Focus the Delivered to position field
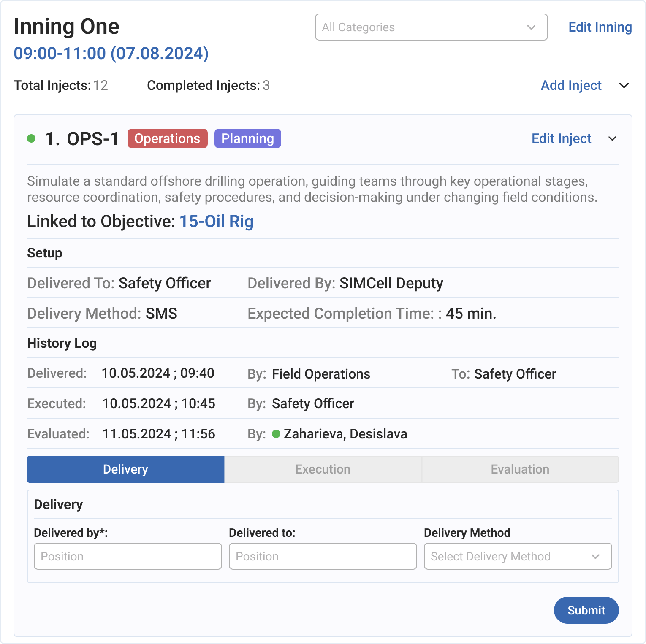The width and height of the screenshot is (646, 644). 323,556
